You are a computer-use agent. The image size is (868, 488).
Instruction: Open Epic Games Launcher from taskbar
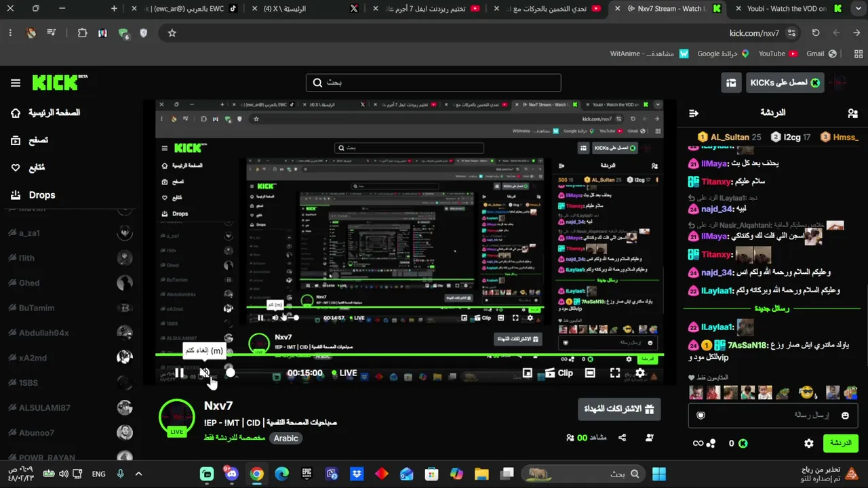click(x=307, y=474)
